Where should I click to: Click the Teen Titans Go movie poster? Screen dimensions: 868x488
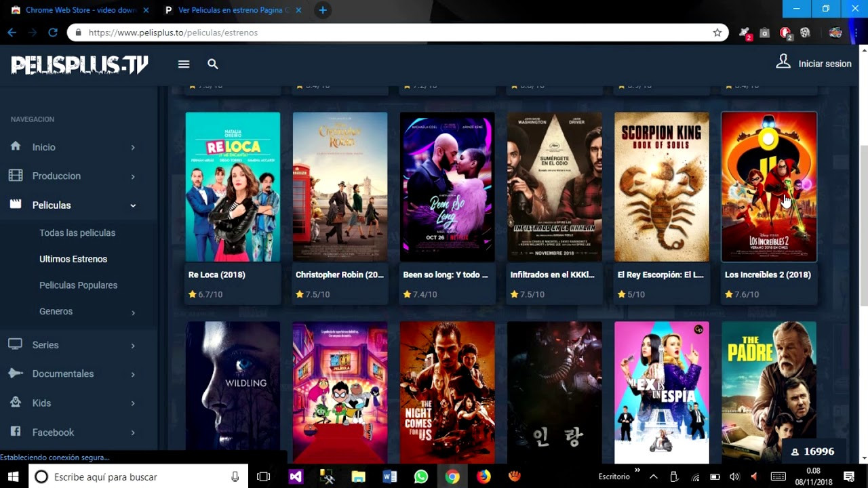(x=340, y=392)
